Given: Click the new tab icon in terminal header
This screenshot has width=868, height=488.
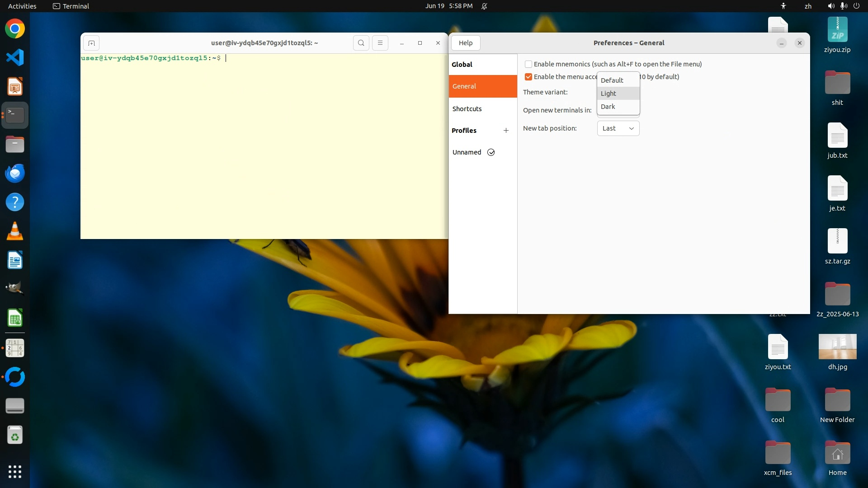Looking at the screenshot, I should 91,43.
